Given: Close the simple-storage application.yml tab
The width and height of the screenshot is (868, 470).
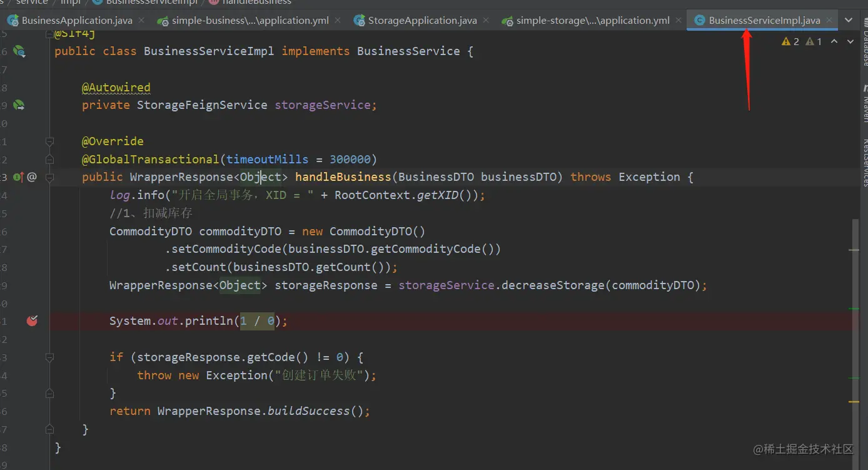Looking at the screenshot, I should click(679, 20).
